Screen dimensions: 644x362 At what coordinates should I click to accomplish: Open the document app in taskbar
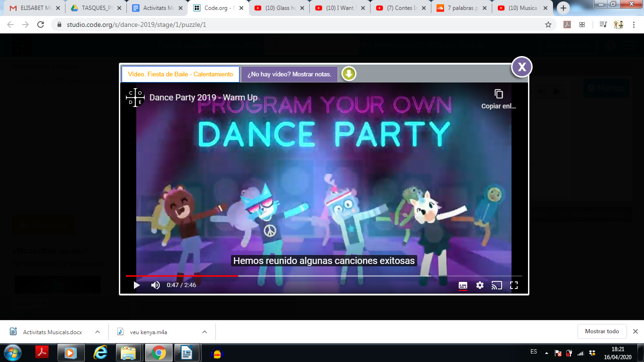point(187,353)
